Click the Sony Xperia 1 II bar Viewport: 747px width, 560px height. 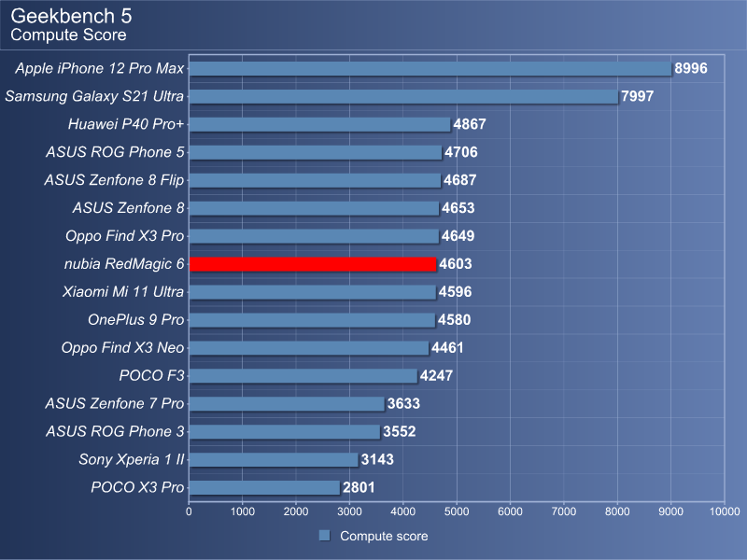pyautogui.click(x=274, y=459)
